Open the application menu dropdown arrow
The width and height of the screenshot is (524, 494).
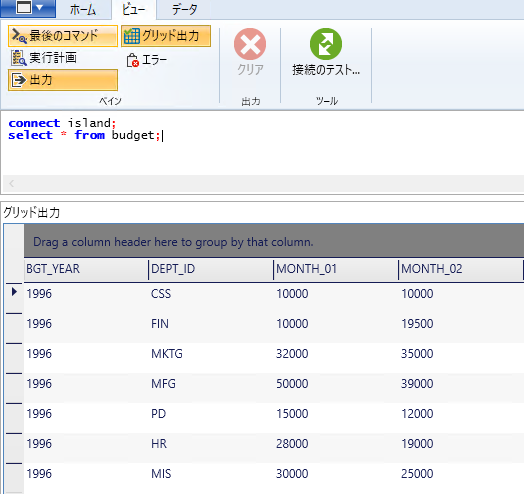pos(40,7)
